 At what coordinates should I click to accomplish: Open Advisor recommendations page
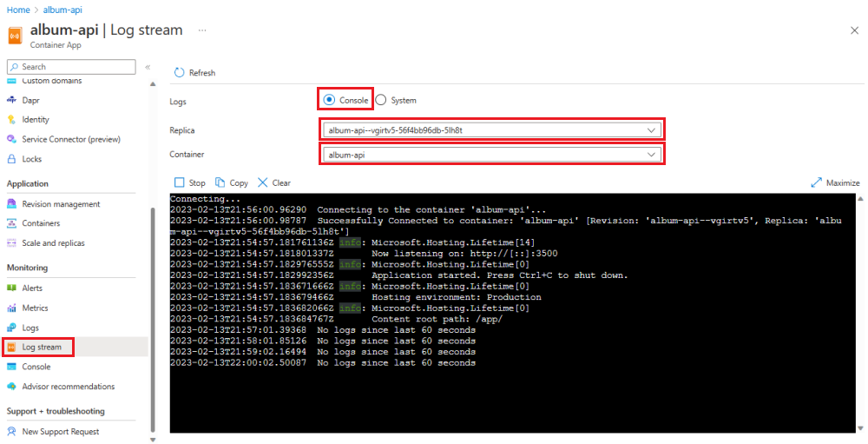click(68, 387)
